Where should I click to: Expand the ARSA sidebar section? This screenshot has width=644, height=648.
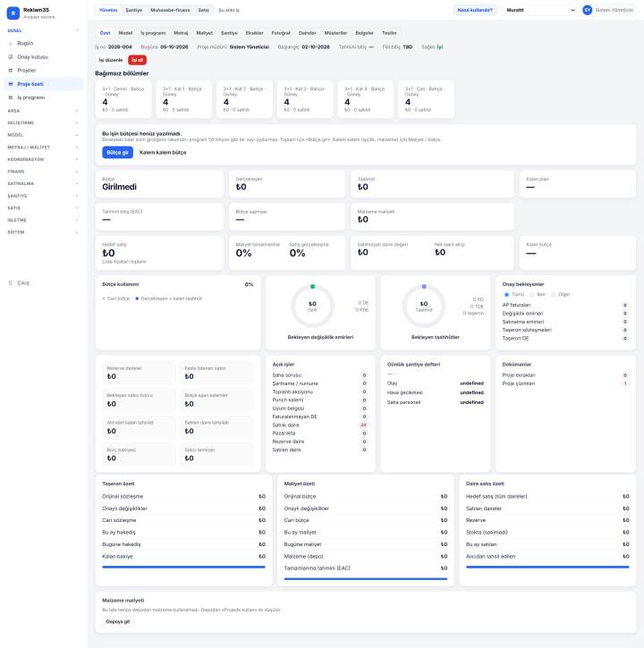pyautogui.click(x=43, y=111)
